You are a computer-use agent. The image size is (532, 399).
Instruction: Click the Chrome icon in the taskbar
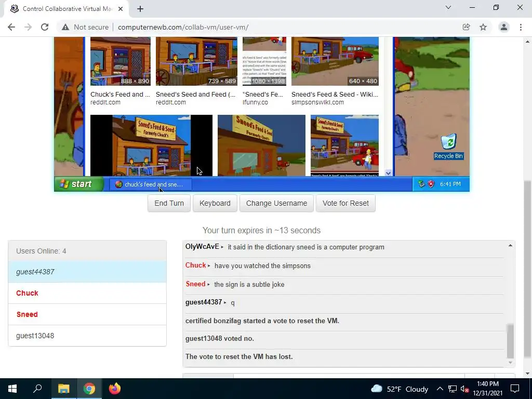(x=89, y=389)
